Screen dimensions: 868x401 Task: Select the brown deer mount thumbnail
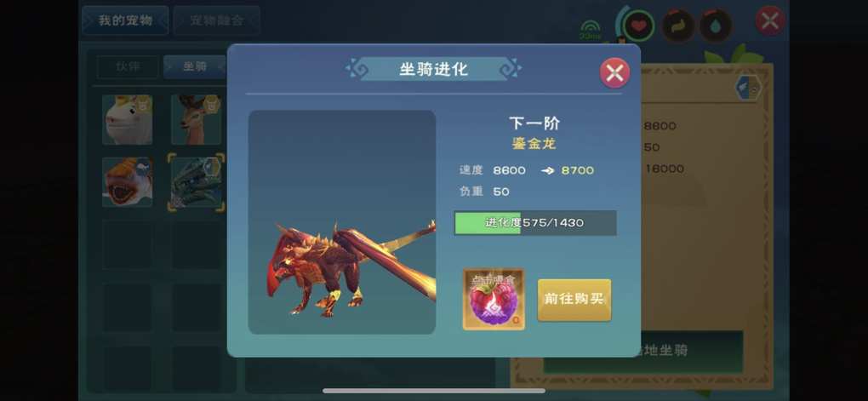pos(196,120)
